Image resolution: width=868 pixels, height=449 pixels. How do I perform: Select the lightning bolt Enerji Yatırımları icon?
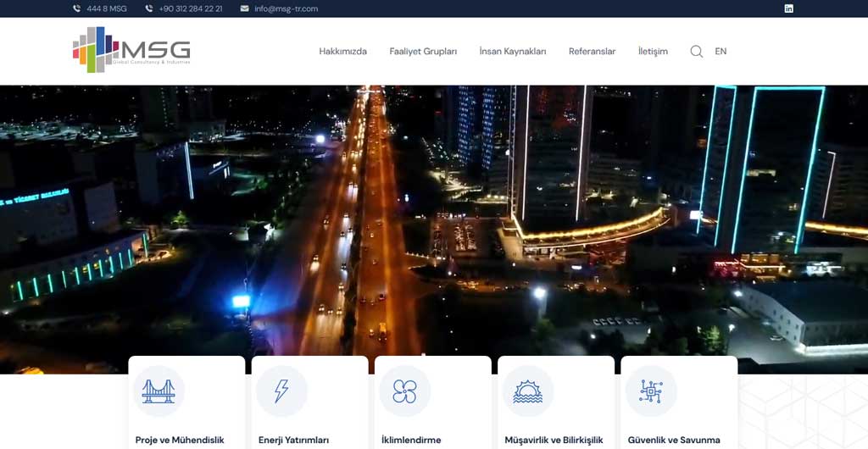(281, 391)
